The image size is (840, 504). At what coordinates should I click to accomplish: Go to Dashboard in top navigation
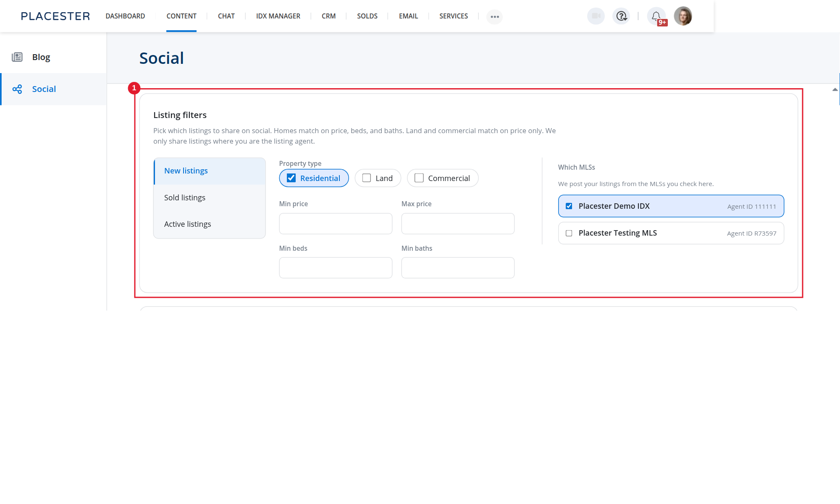click(125, 16)
